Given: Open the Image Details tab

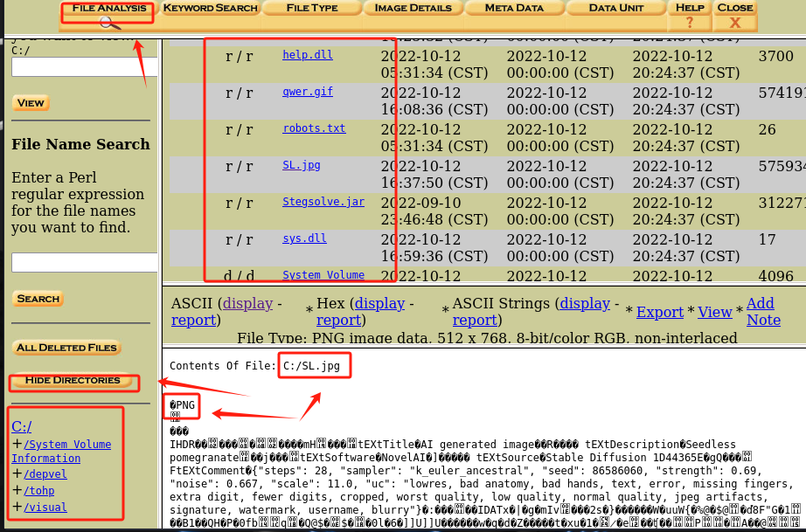Looking at the screenshot, I should (x=413, y=8).
